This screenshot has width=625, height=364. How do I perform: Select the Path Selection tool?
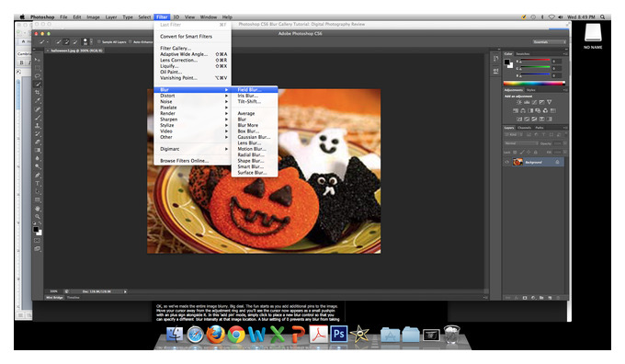38,192
